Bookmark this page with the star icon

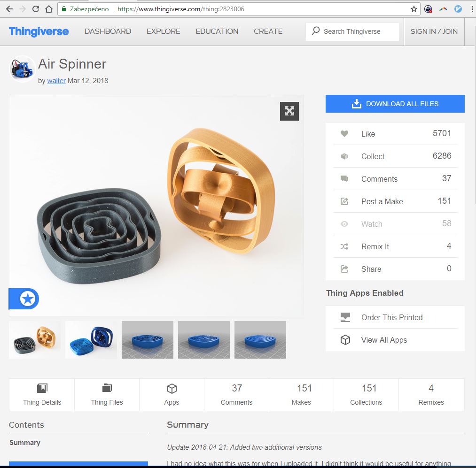(414, 9)
